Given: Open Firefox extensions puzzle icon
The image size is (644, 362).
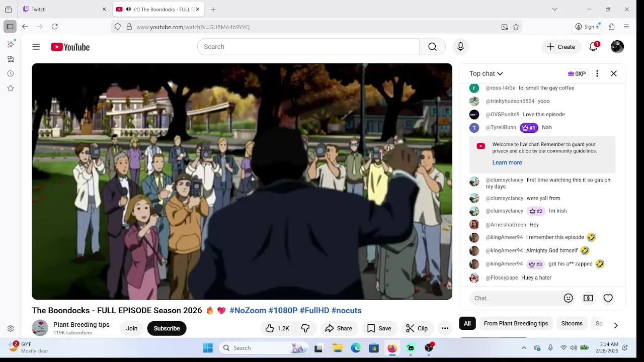Looking at the screenshot, I should pos(612,27).
